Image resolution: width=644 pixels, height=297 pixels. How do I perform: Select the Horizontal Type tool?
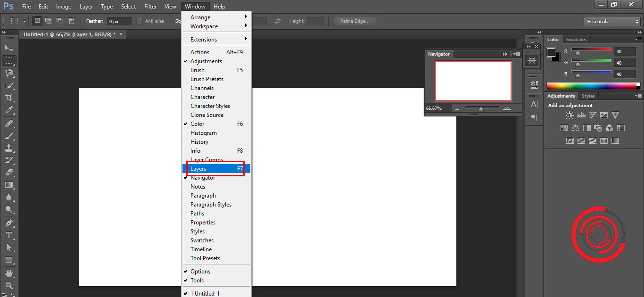click(x=9, y=235)
